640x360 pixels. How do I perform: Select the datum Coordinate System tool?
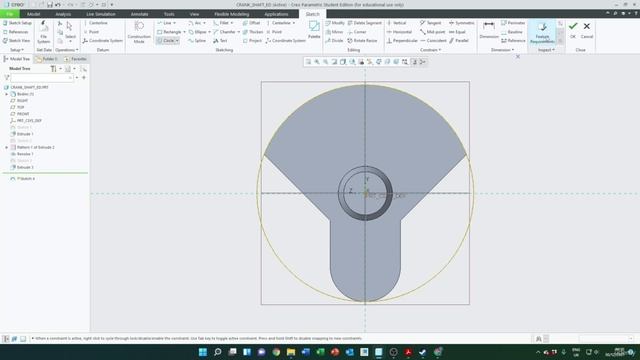pos(102,41)
